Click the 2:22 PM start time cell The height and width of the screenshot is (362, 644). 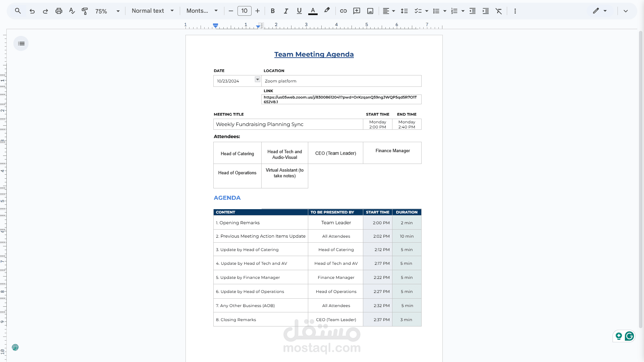click(x=378, y=278)
